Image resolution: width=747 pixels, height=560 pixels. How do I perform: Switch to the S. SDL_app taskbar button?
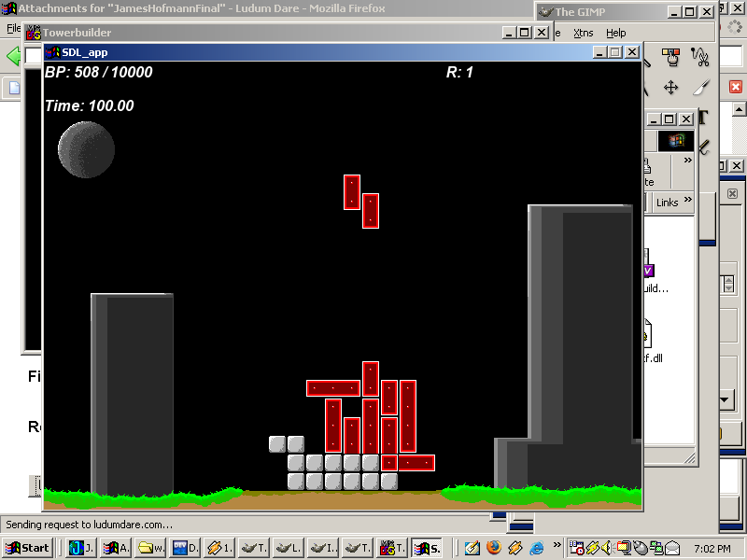[x=428, y=548]
